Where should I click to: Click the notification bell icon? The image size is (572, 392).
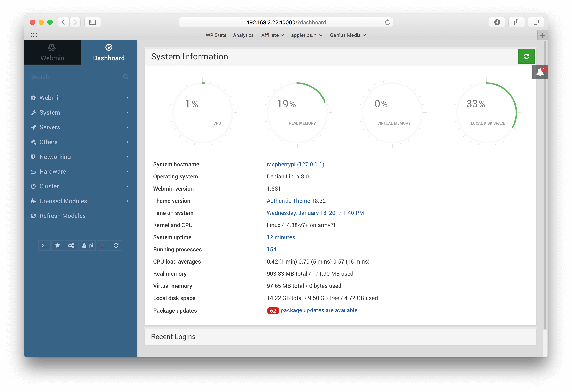point(540,72)
